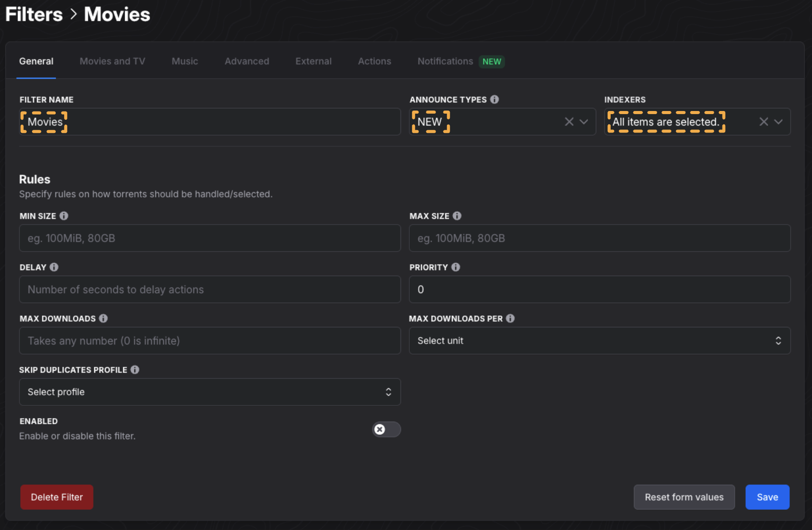Viewport: 812px width, 530px height.
Task: Open the Select unit dropdown
Action: (x=599, y=340)
